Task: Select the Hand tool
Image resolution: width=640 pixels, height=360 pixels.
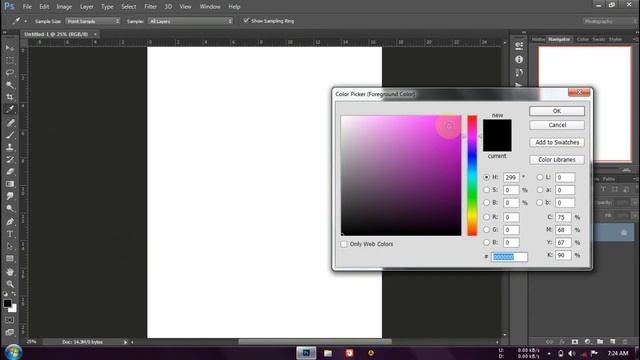Action: (x=10, y=271)
